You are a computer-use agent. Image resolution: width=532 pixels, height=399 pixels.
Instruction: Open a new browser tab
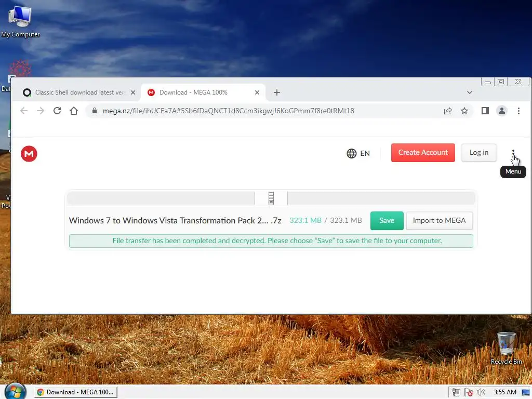277,92
